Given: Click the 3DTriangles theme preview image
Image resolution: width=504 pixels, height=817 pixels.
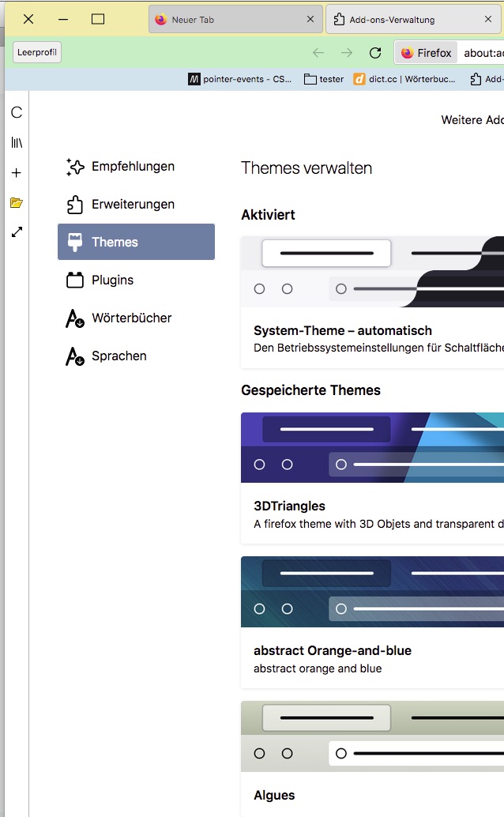Looking at the screenshot, I should click(x=372, y=447).
